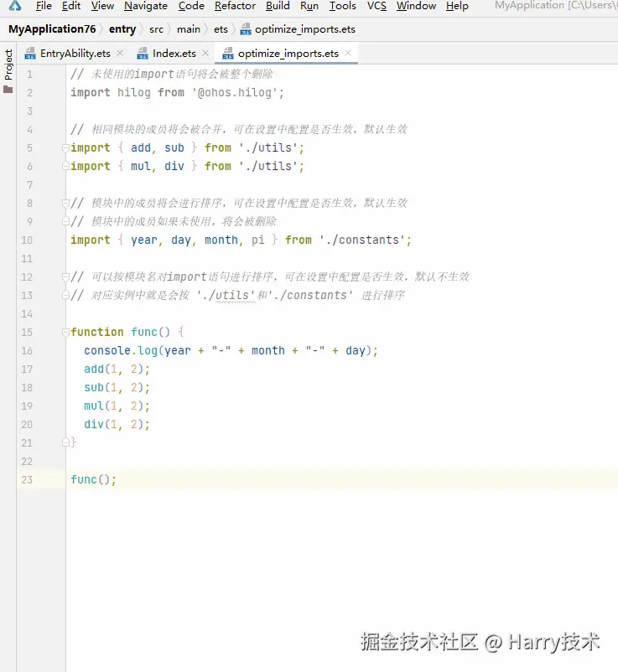
Task: Open the Tools menu
Action: (x=342, y=6)
